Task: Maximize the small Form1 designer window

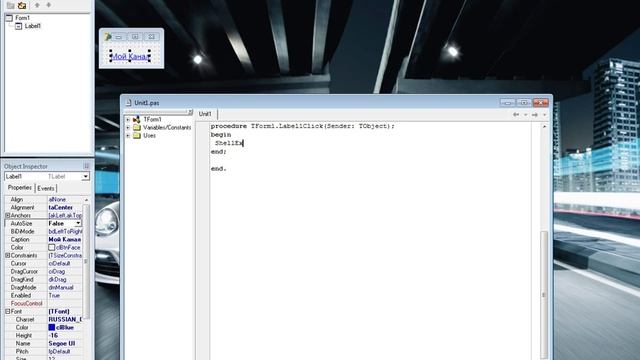Action: pos(135,37)
